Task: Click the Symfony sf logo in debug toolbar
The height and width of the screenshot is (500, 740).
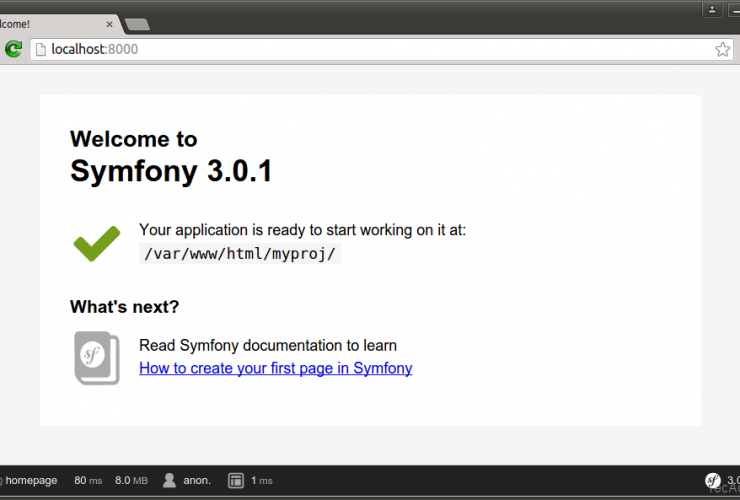Action: tap(713, 480)
